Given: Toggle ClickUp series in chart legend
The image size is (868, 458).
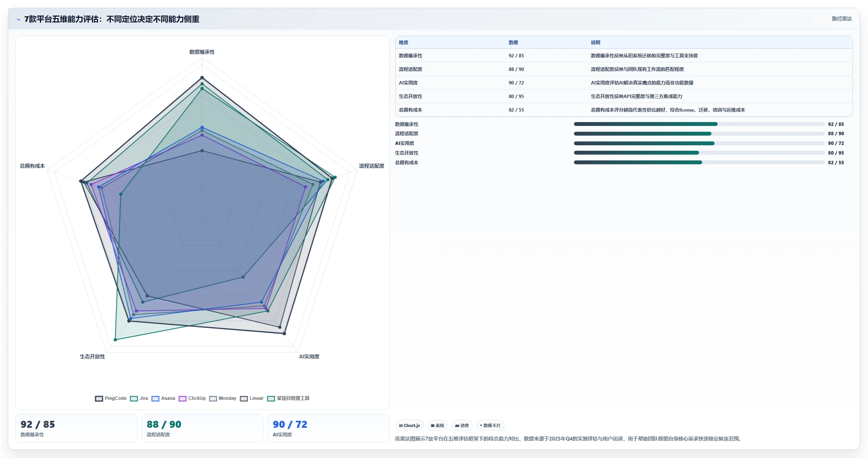Looking at the screenshot, I should pos(192,398).
